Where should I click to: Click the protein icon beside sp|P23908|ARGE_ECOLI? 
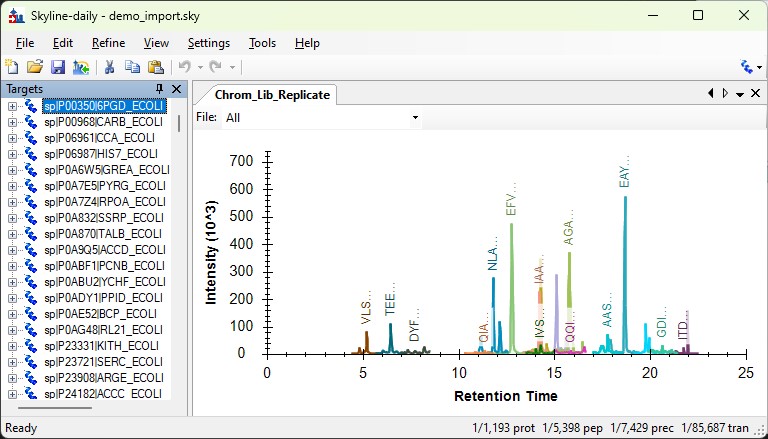pos(30,378)
